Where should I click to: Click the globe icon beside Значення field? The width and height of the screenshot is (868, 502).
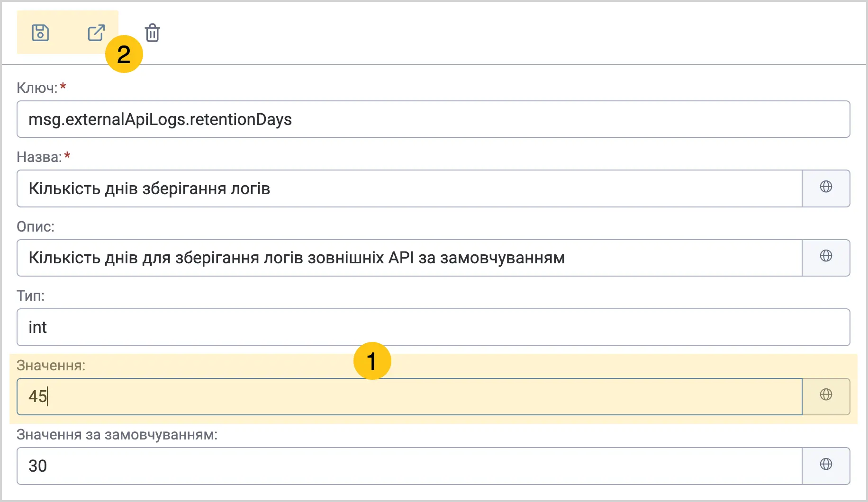(x=826, y=395)
